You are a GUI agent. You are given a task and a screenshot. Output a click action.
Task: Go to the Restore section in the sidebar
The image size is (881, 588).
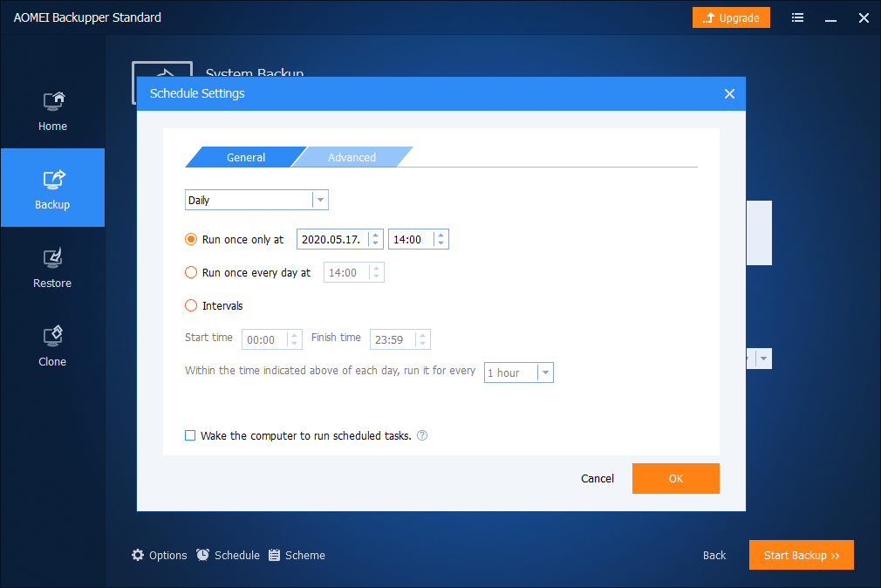52,267
